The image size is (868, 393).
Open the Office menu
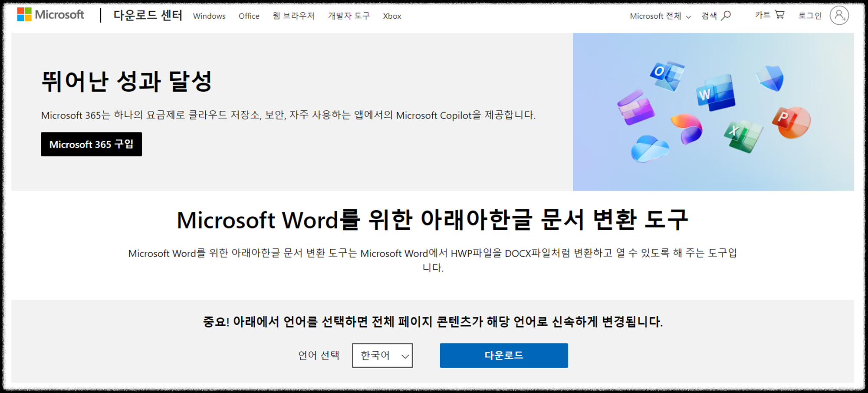pyautogui.click(x=248, y=16)
